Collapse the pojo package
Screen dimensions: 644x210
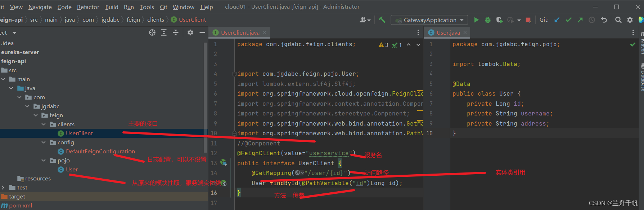[x=44, y=160]
